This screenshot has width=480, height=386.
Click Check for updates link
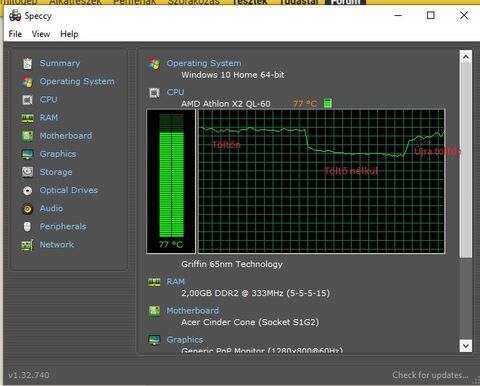tap(430, 375)
